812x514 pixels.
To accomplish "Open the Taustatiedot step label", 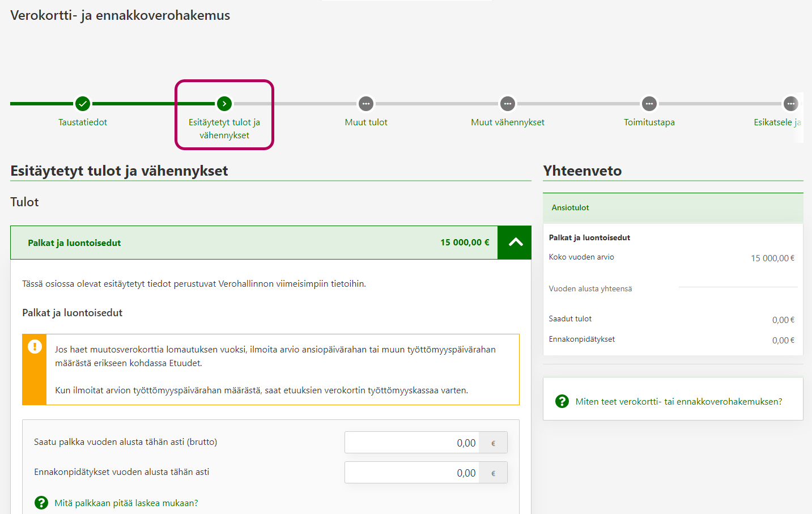I will click(x=83, y=122).
